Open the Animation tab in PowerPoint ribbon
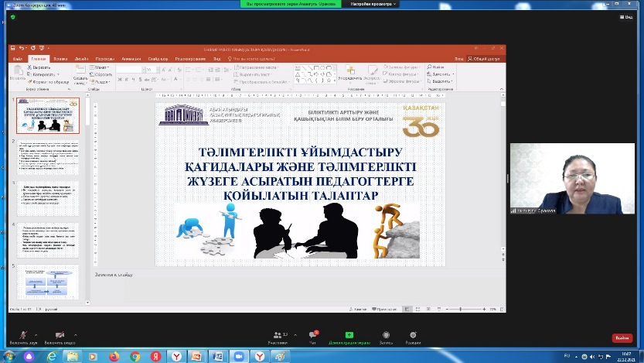 coord(131,59)
